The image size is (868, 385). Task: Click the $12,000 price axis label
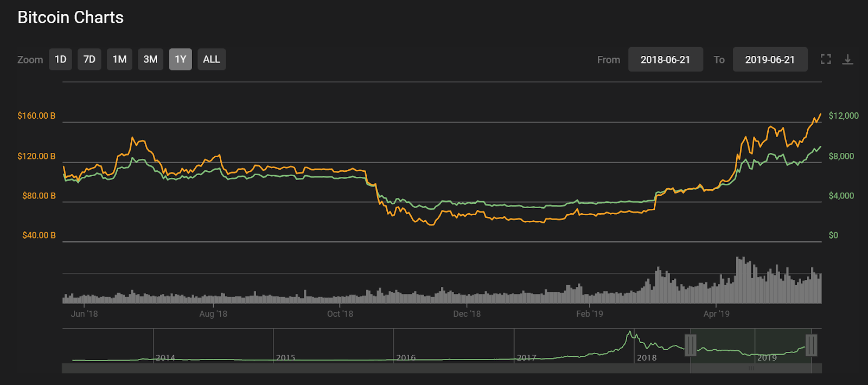tap(844, 116)
